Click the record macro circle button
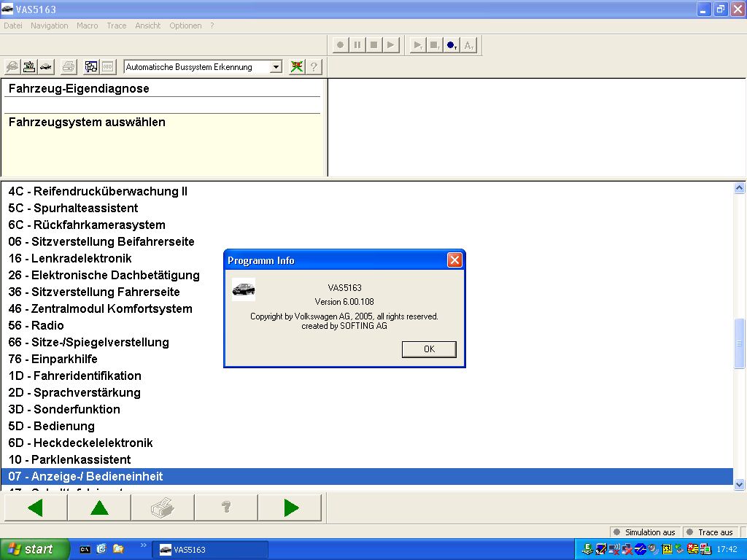 [x=340, y=45]
